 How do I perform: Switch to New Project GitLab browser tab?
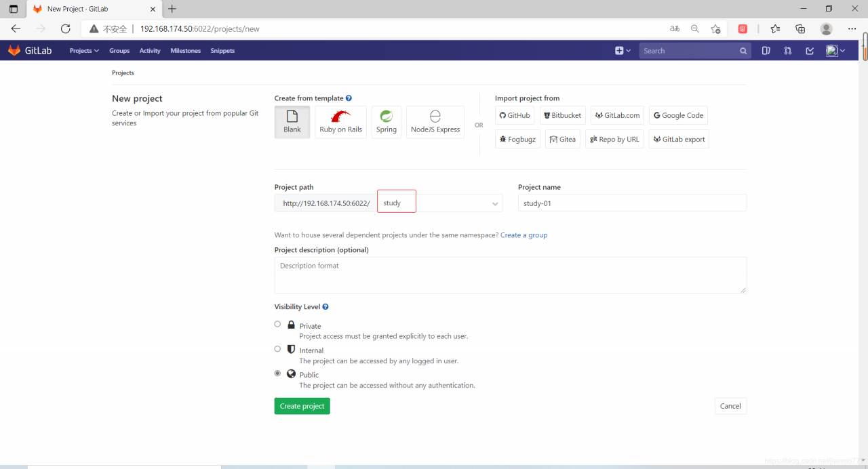(x=94, y=9)
